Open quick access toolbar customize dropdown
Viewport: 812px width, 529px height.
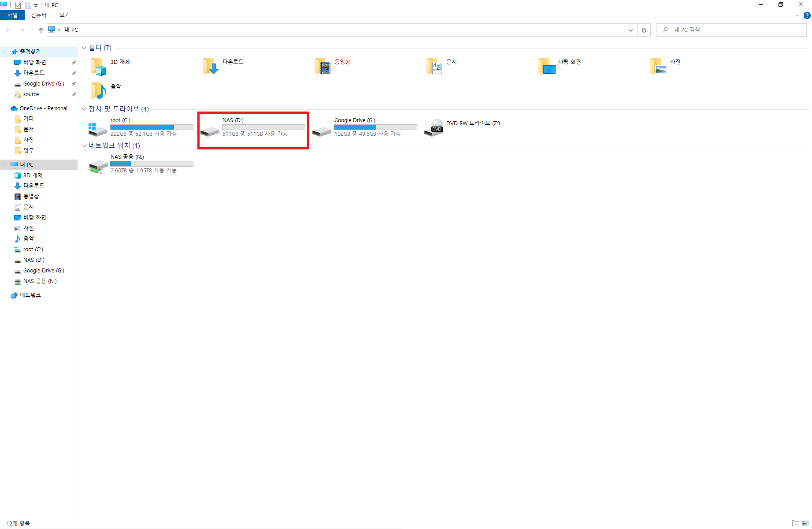tap(36, 6)
